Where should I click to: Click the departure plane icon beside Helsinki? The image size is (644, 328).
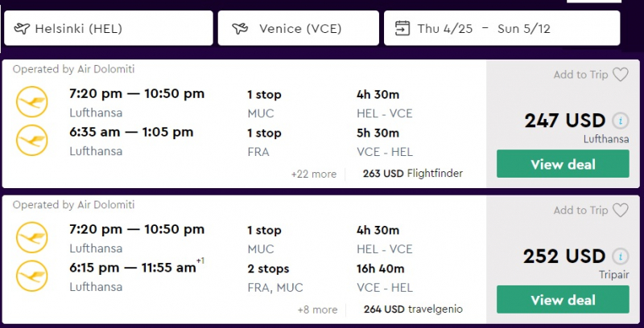(x=22, y=29)
